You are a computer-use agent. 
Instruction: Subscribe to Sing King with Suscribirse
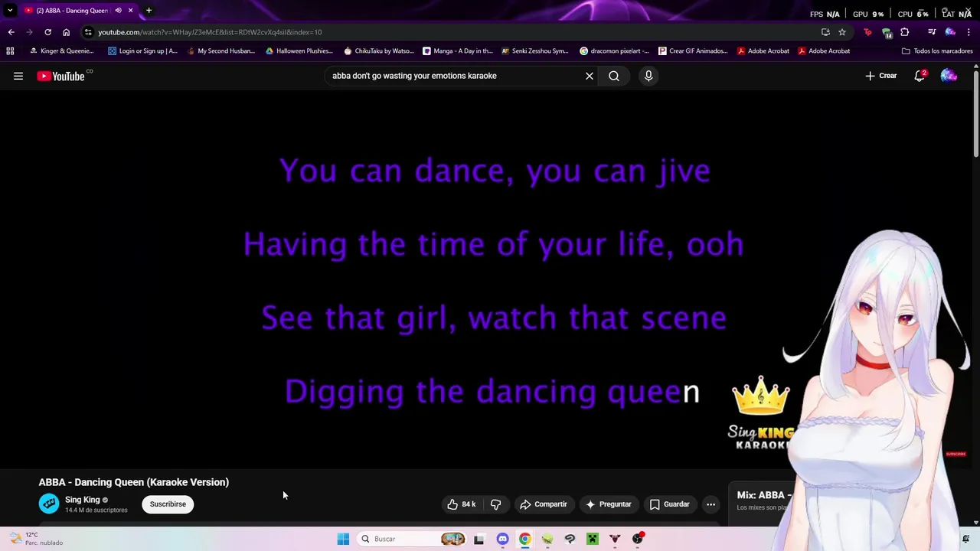tap(168, 504)
